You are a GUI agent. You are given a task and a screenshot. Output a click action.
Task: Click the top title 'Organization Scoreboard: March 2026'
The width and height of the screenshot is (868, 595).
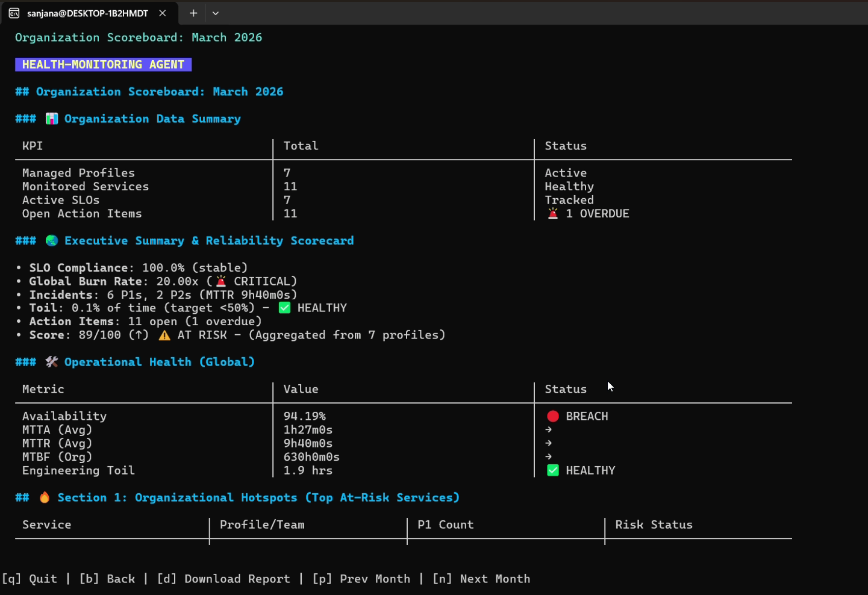[139, 37]
